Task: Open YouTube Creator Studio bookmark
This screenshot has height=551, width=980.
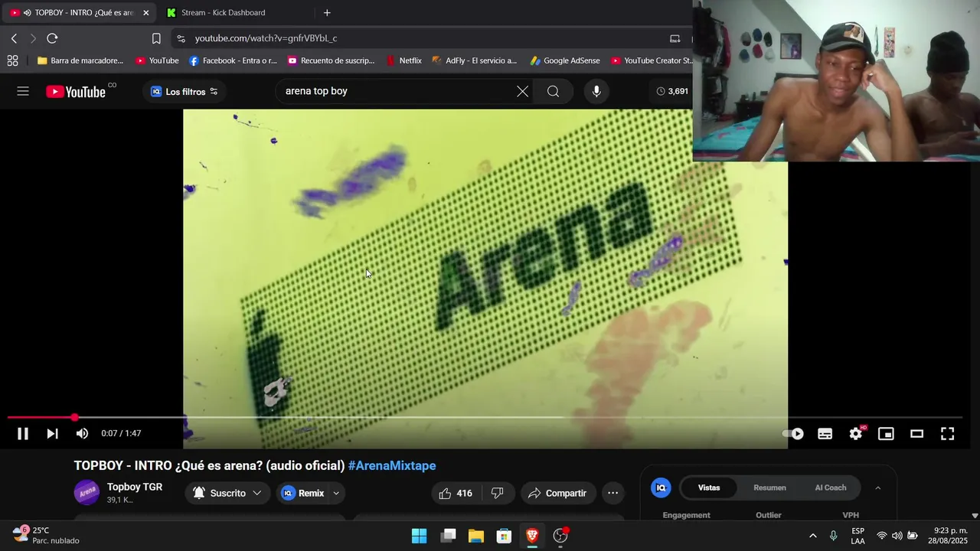Action: coord(651,60)
